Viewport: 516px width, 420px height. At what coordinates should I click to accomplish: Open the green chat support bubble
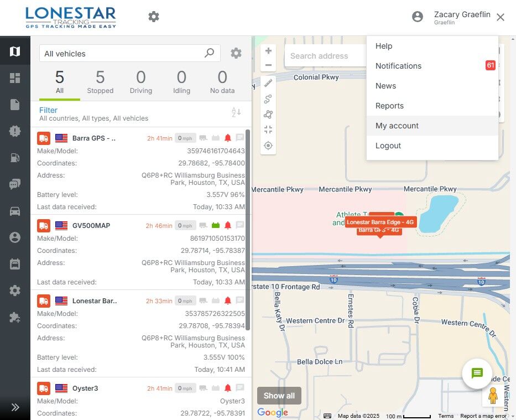(x=477, y=374)
